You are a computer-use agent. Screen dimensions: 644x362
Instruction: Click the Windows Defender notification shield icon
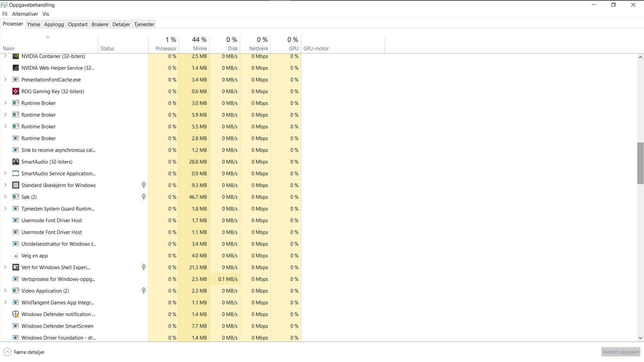(15, 314)
